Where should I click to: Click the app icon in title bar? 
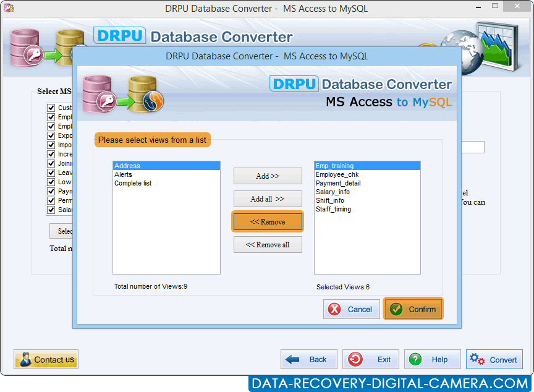pos(9,8)
